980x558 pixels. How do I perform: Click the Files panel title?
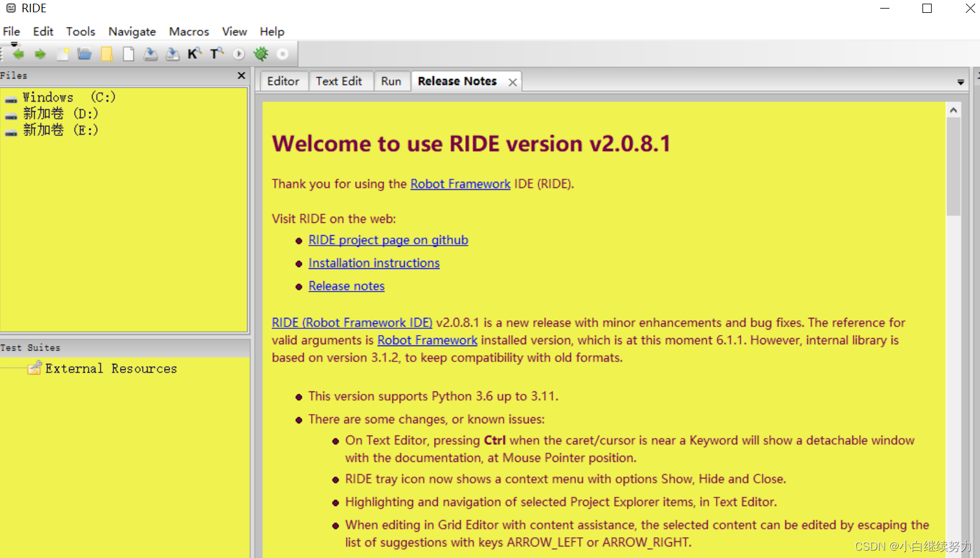(13, 75)
